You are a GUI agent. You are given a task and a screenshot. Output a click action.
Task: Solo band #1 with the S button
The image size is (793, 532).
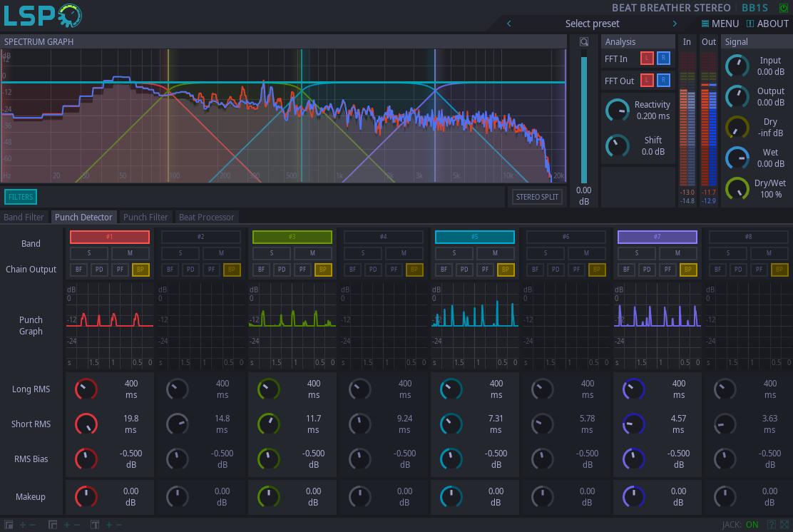point(89,253)
